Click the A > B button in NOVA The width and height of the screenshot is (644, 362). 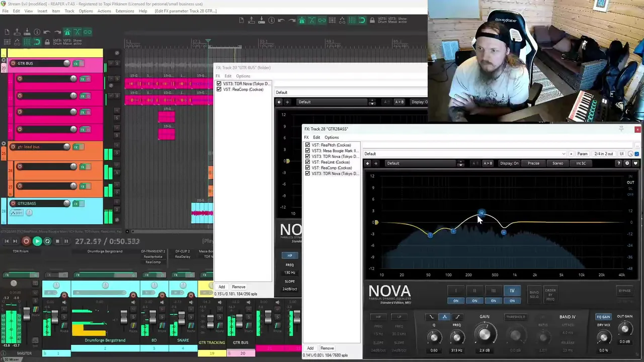pos(488,163)
